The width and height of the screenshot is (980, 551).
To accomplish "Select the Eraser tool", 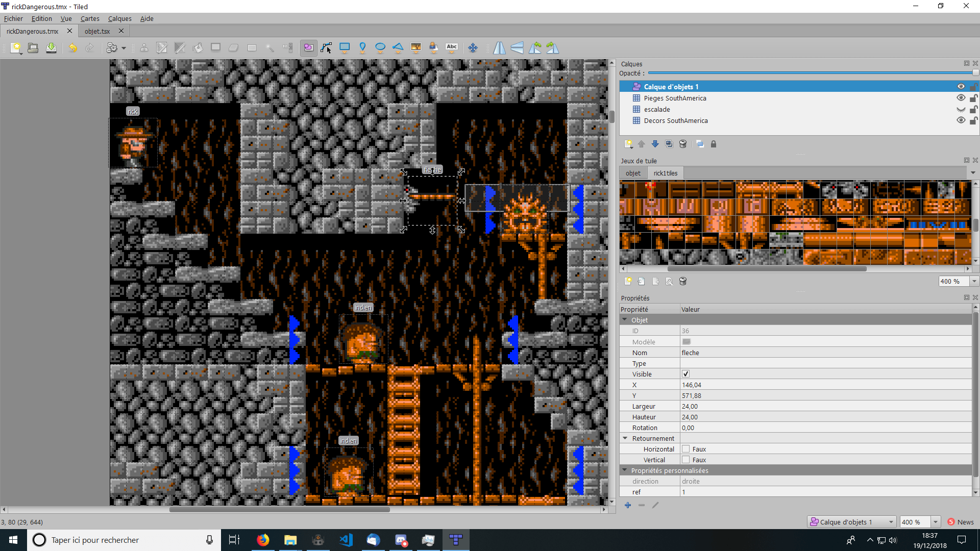I will (x=233, y=48).
